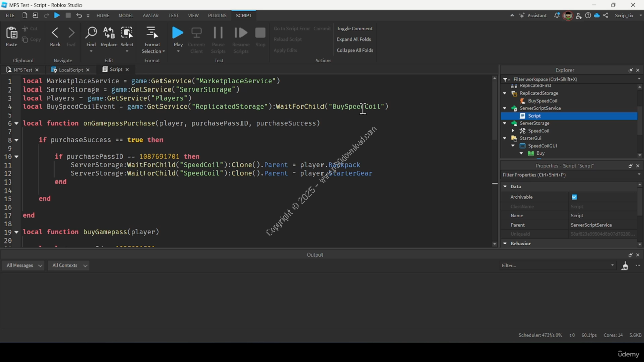
Task: Go Back in script navigation
Action: tap(55, 33)
